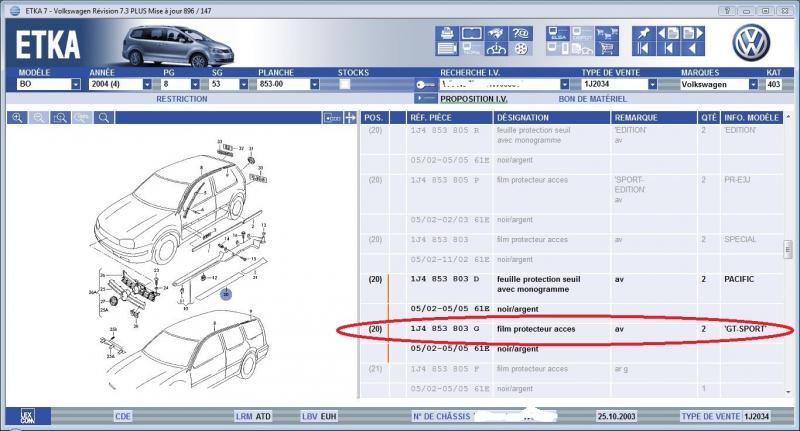Screen dimensions: 800x431
Task: Click the window help question button in titlebar
Action: pyautogui.click(x=726, y=10)
